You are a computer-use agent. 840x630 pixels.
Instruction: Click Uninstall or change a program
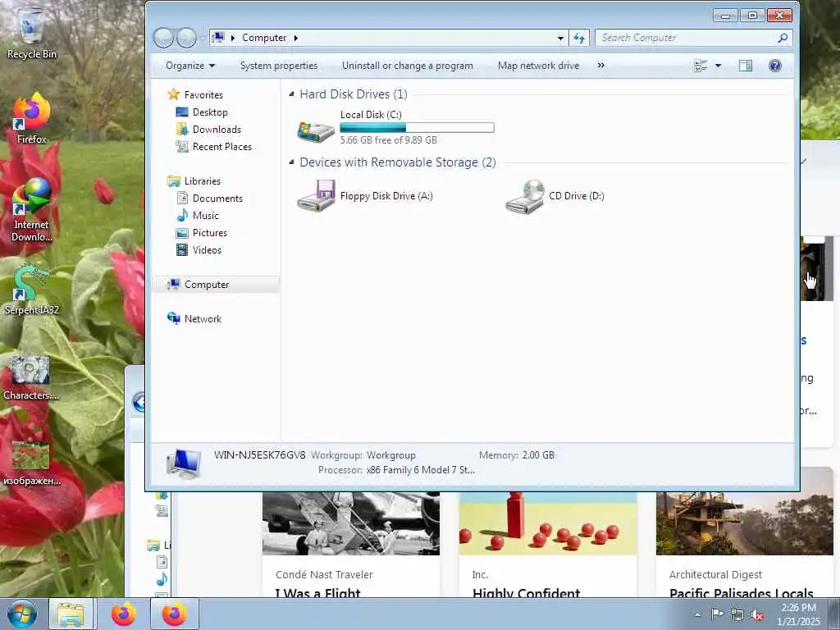tap(407, 66)
